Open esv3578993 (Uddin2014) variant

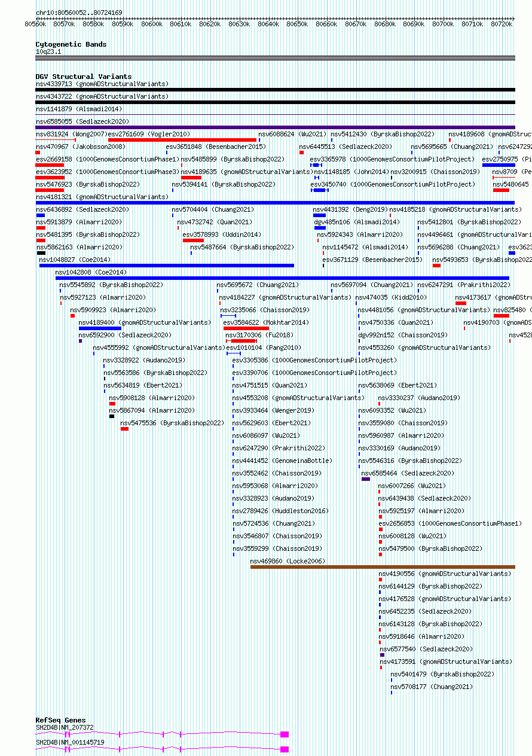[x=222, y=234]
